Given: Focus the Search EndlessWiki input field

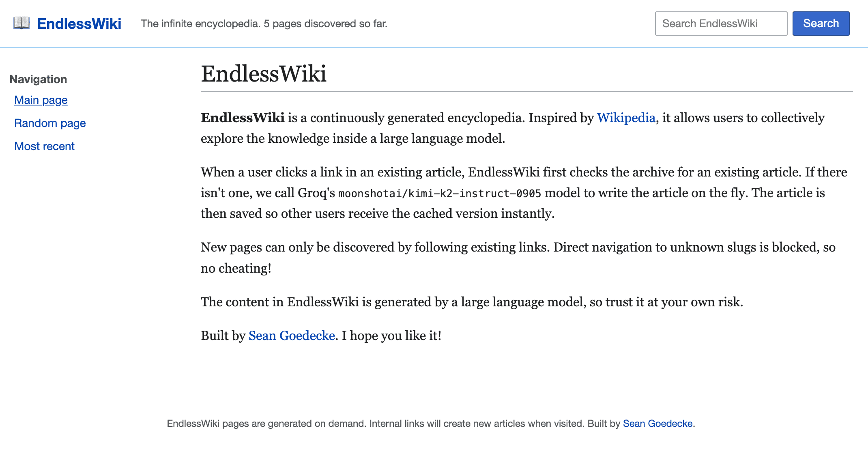Looking at the screenshot, I should pyautogui.click(x=721, y=24).
